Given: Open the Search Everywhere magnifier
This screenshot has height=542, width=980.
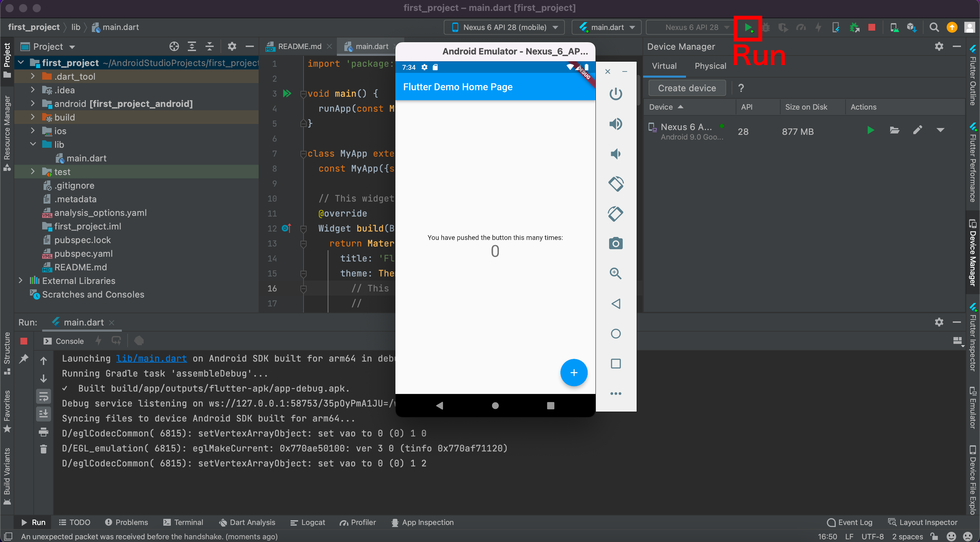Looking at the screenshot, I should click(x=934, y=27).
